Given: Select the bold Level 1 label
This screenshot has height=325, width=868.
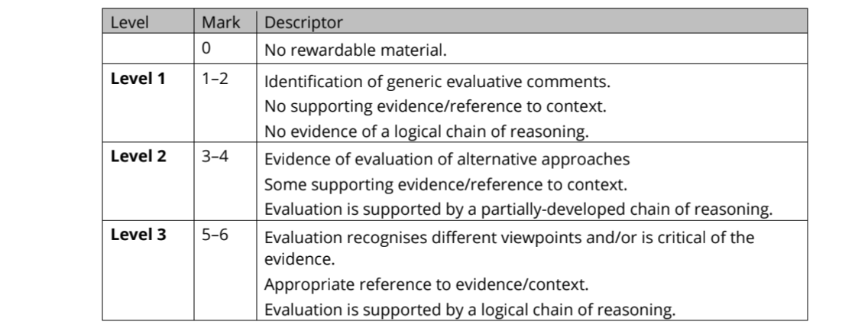Looking at the screenshot, I should pyautogui.click(x=138, y=78).
